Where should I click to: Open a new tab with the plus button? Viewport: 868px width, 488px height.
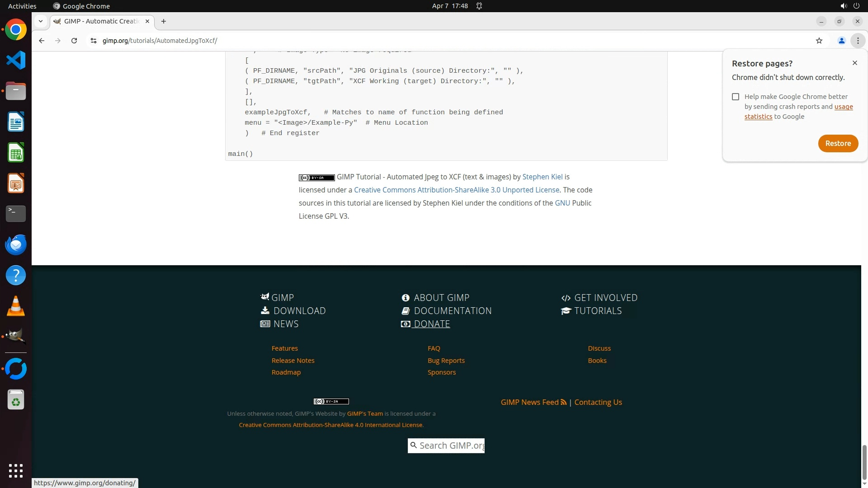click(164, 21)
